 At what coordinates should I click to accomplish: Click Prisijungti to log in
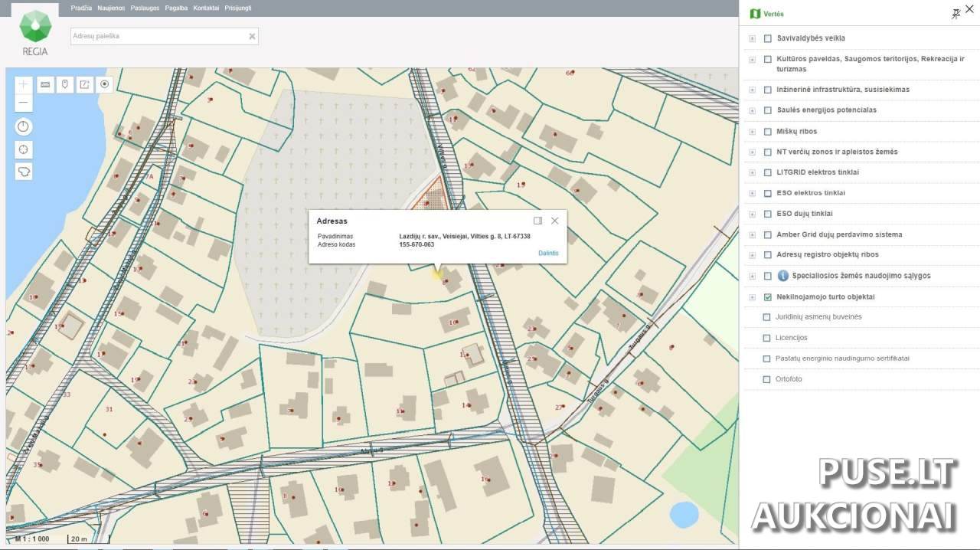238,8
